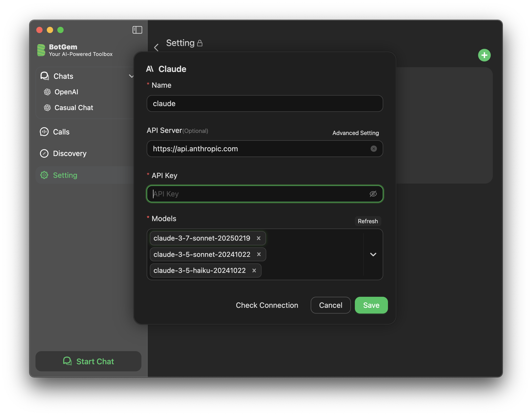Screen dimensions: 532x416
Task: Toggle API Key visibility eye icon
Action: [x=373, y=194]
